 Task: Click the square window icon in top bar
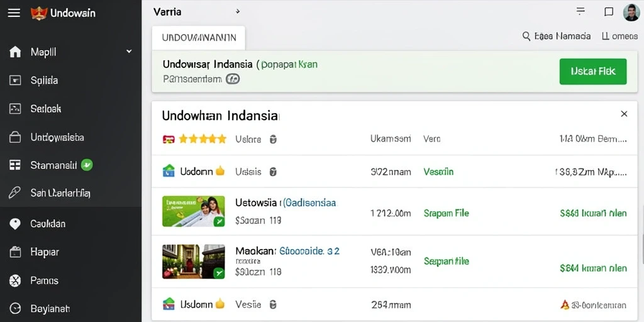tap(609, 12)
